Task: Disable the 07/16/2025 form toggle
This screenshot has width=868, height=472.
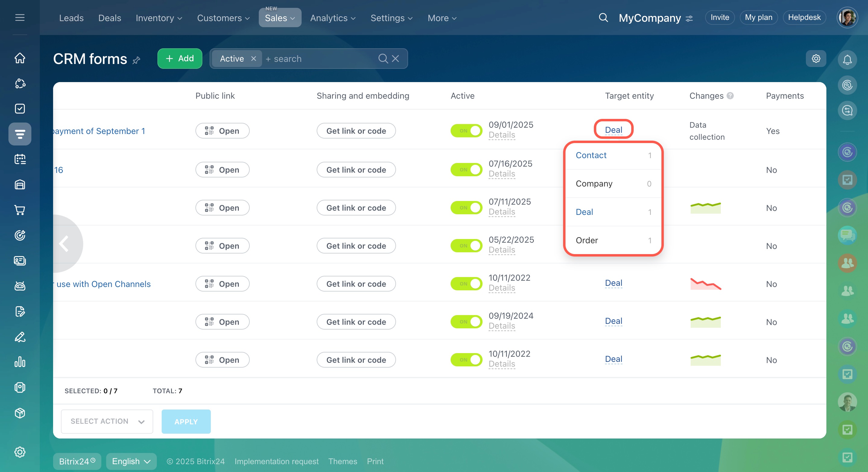Action: coord(466,170)
